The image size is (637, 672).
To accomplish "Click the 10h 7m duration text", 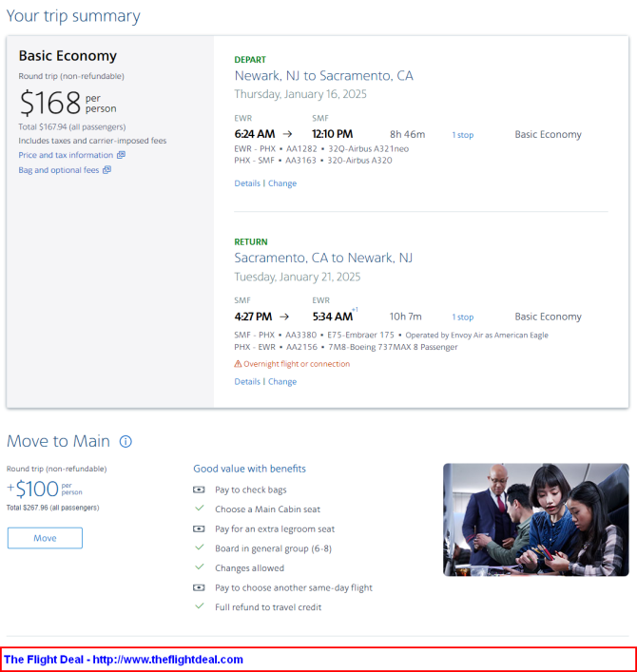I will tap(406, 317).
